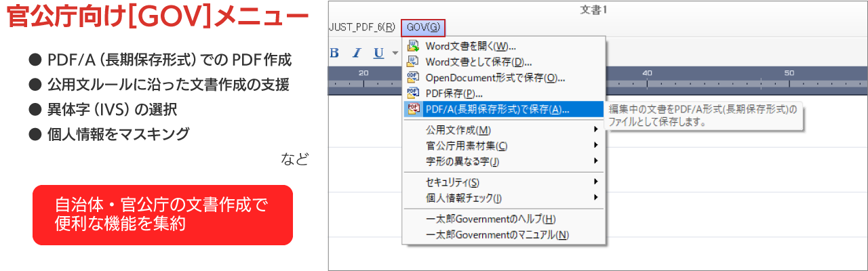Click heading 官公庁向け[GOV]メニュー

click(159, 17)
